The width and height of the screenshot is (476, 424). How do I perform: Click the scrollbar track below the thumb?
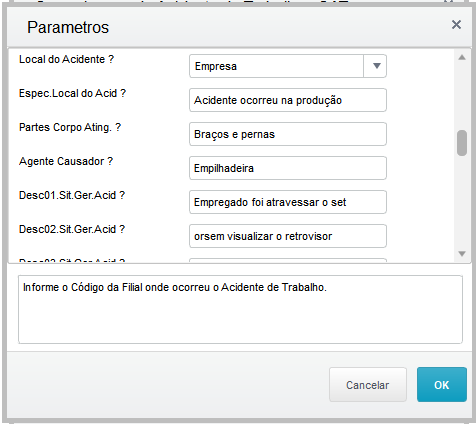(x=462, y=202)
